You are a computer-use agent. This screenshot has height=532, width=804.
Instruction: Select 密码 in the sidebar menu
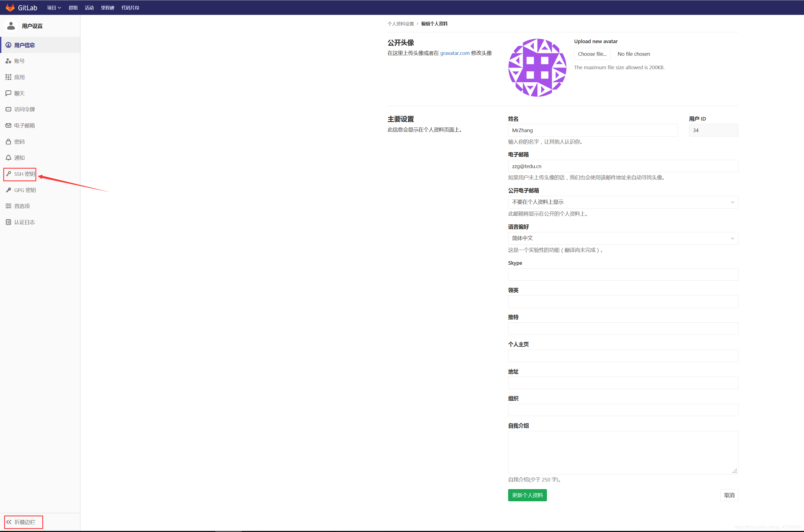(x=40, y=142)
